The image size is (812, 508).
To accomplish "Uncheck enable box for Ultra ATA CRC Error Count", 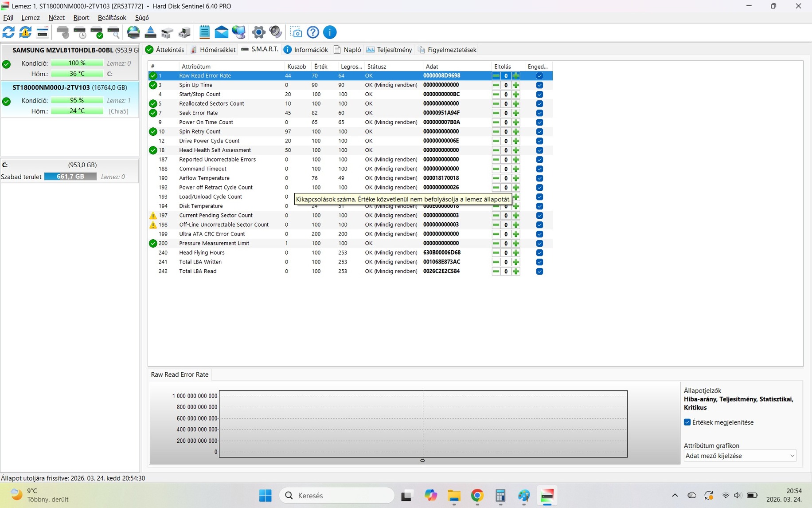I will point(539,234).
